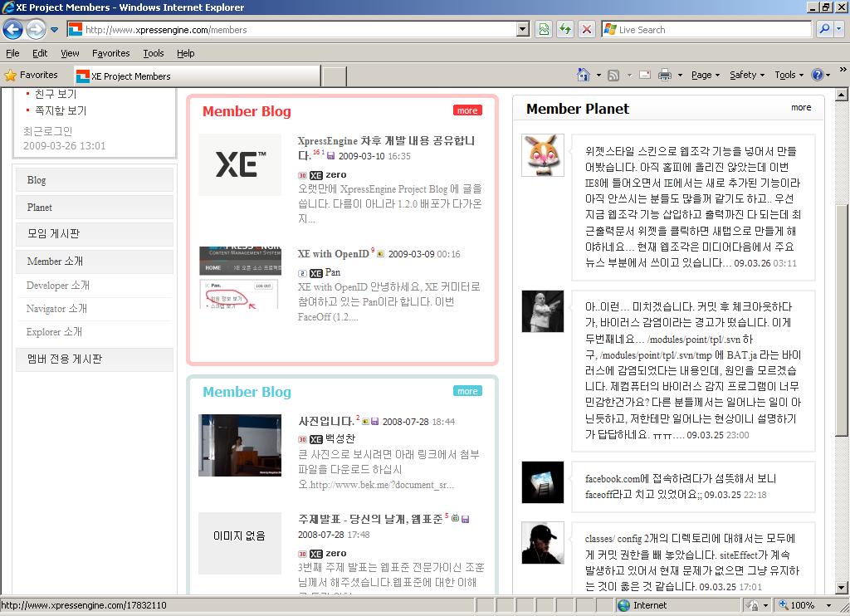Stop loading with the red X button
This screenshot has width=850, height=616.
[x=587, y=30]
